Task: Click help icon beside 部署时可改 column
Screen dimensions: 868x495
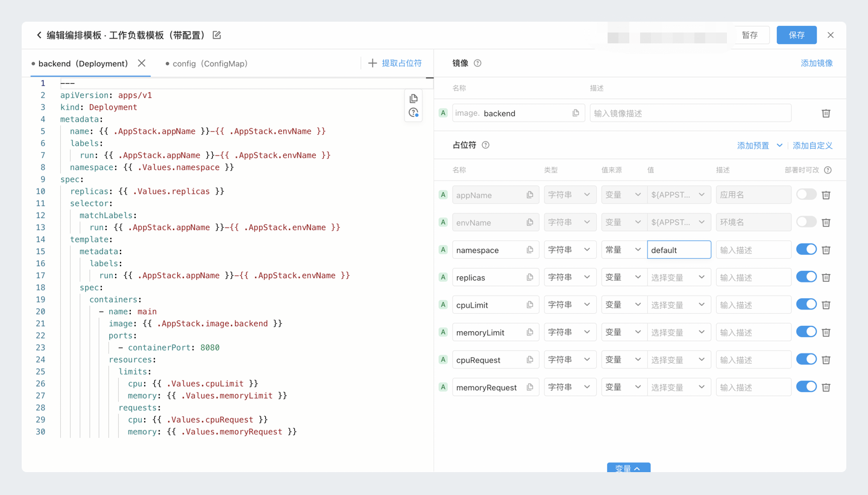Action: point(828,170)
